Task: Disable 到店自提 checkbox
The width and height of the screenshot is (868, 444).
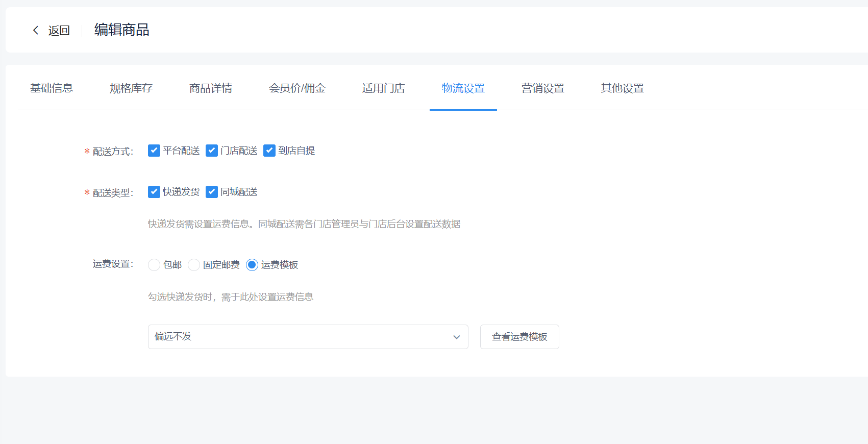Action: coord(269,151)
